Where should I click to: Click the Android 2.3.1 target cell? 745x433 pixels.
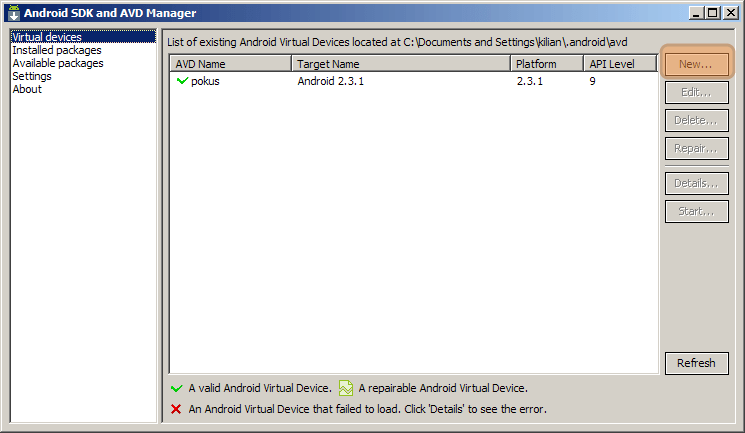(x=331, y=81)
